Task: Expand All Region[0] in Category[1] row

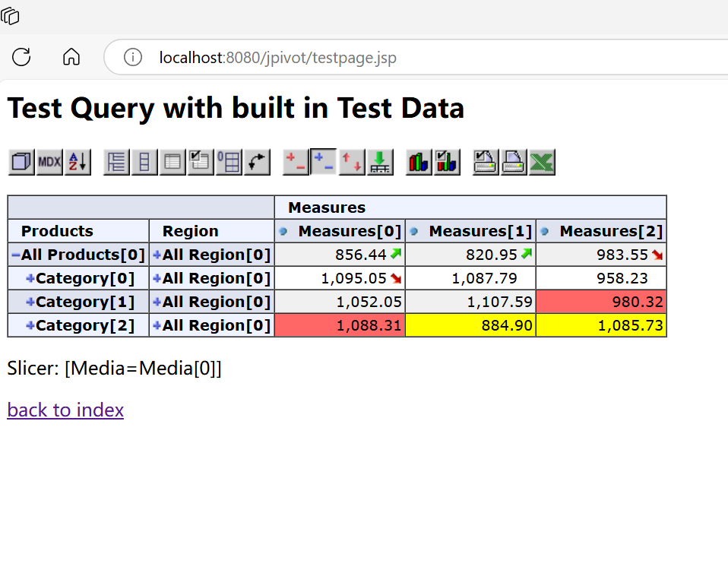Action: click(x=157, y=302)
